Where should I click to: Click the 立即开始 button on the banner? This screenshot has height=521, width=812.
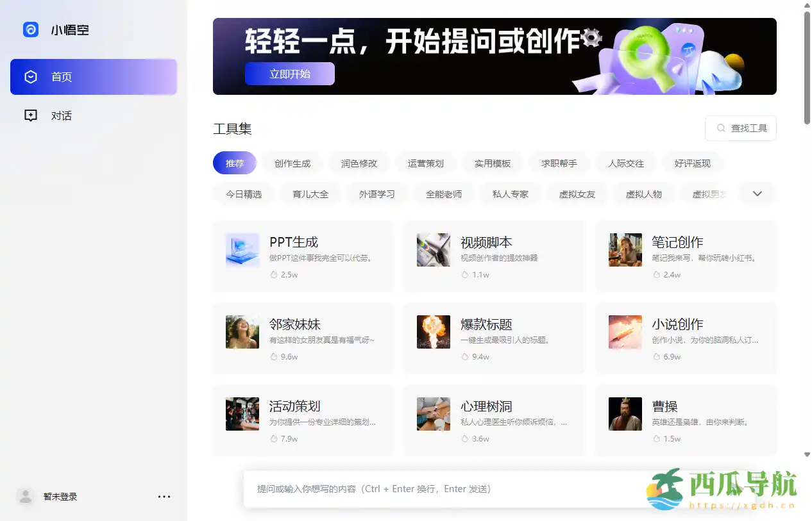pyautogui.click(x=289, y=74)
